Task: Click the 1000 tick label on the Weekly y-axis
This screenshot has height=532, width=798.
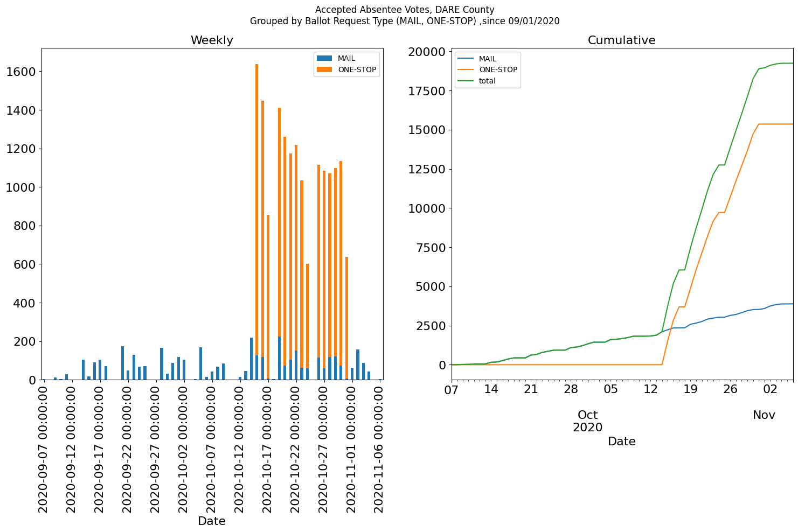Action: [x=20, y=187]
